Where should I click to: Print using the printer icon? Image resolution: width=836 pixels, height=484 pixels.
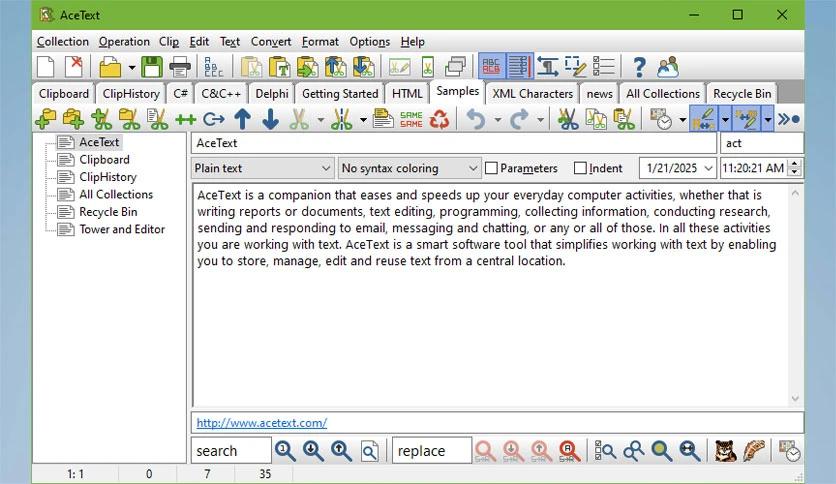tap(180, 67)
